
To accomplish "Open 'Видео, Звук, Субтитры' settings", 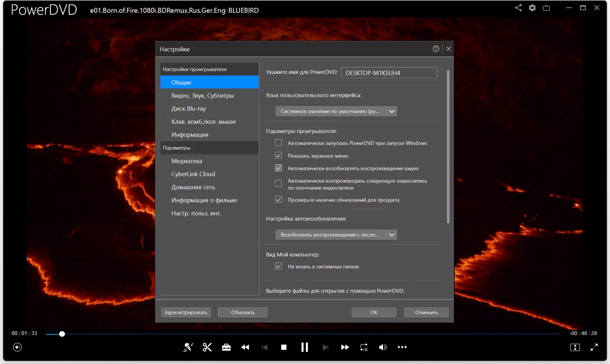I will click(209, 96).
